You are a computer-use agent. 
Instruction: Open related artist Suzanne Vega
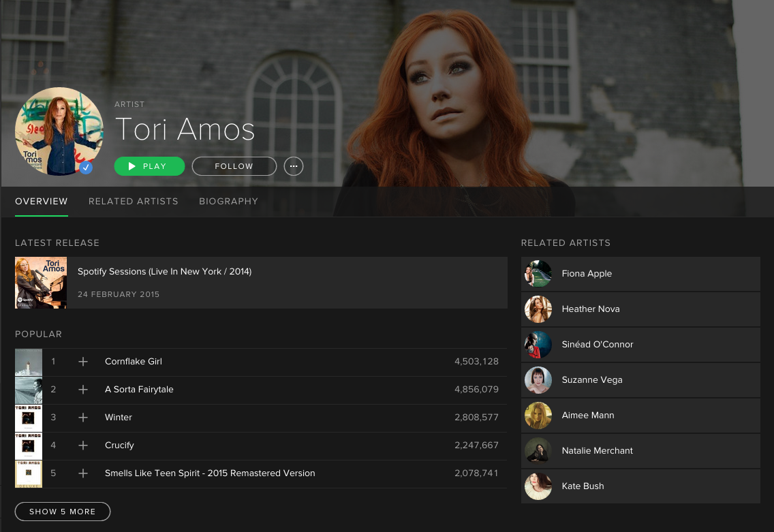[640, 380]
